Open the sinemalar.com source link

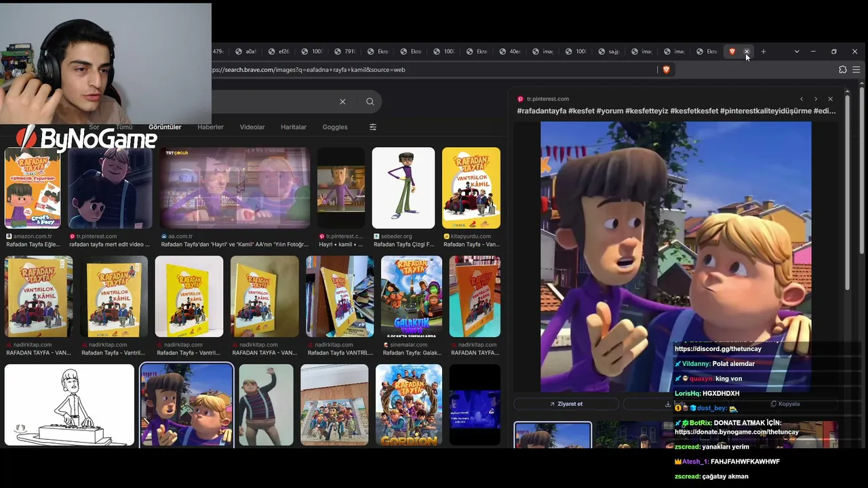click(x=408, y=345)
